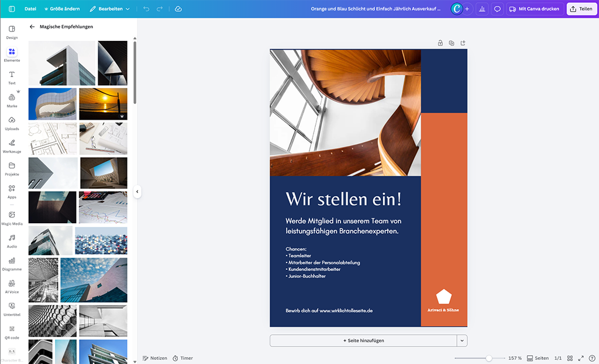The height and width of the screenshot is (364, 599).
Task: Open the Elemente sidebar tab
Action: point(12,55)
